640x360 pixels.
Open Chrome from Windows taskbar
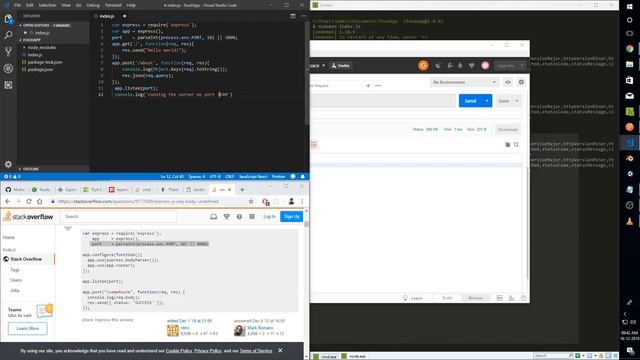(x=629, y=49)
